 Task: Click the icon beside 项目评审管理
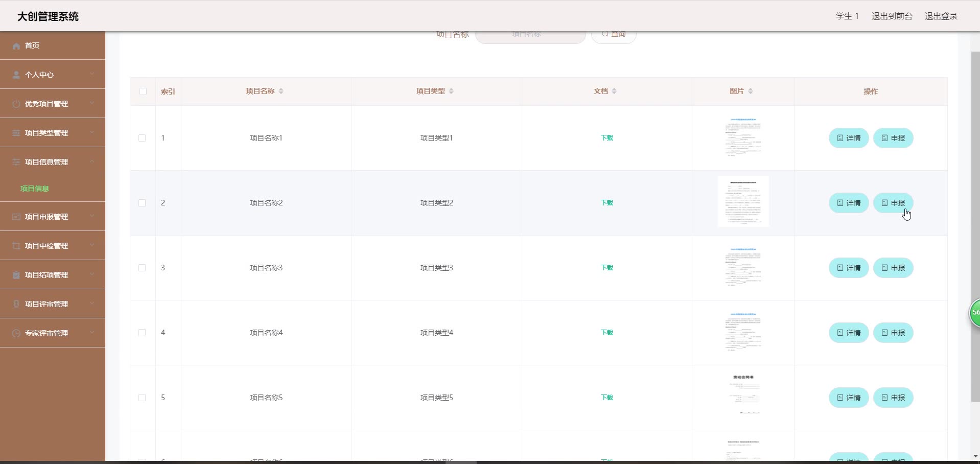[16, 305]
